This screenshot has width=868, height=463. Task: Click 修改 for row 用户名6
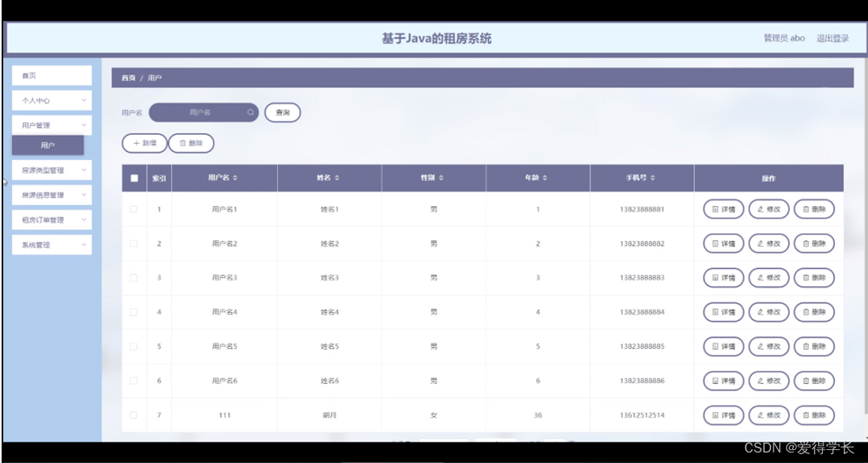click(769, 381)
